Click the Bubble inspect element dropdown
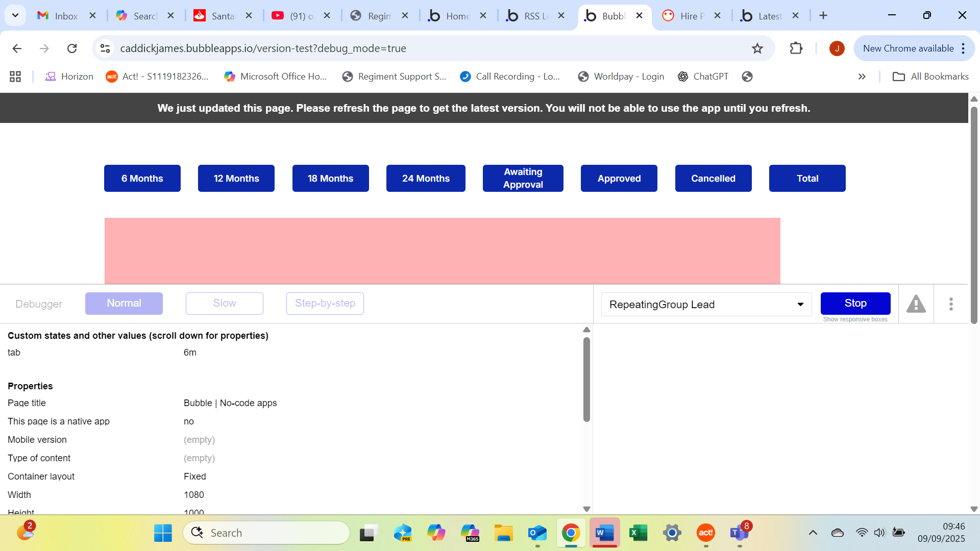The image size is (980, 551). click(x=706, y=305)
